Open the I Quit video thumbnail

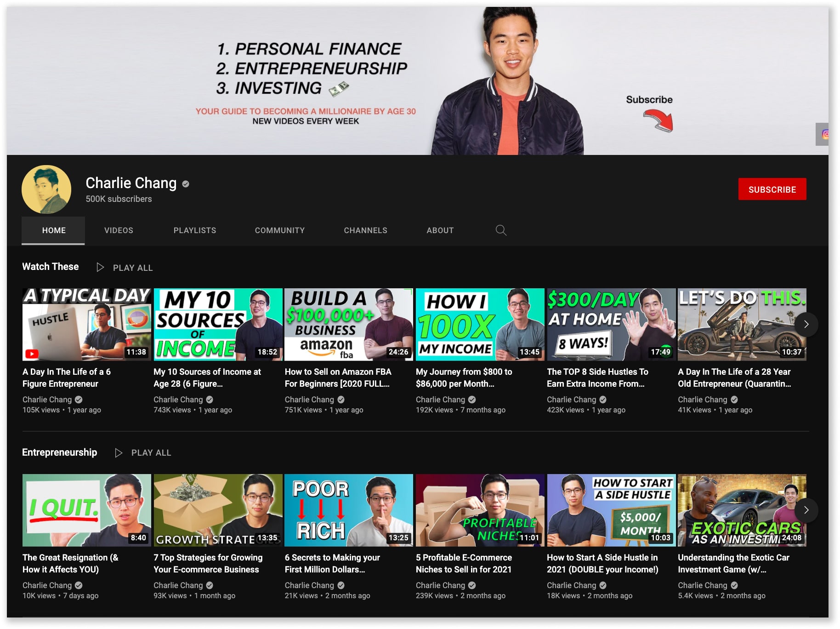[x=86, y=510]
